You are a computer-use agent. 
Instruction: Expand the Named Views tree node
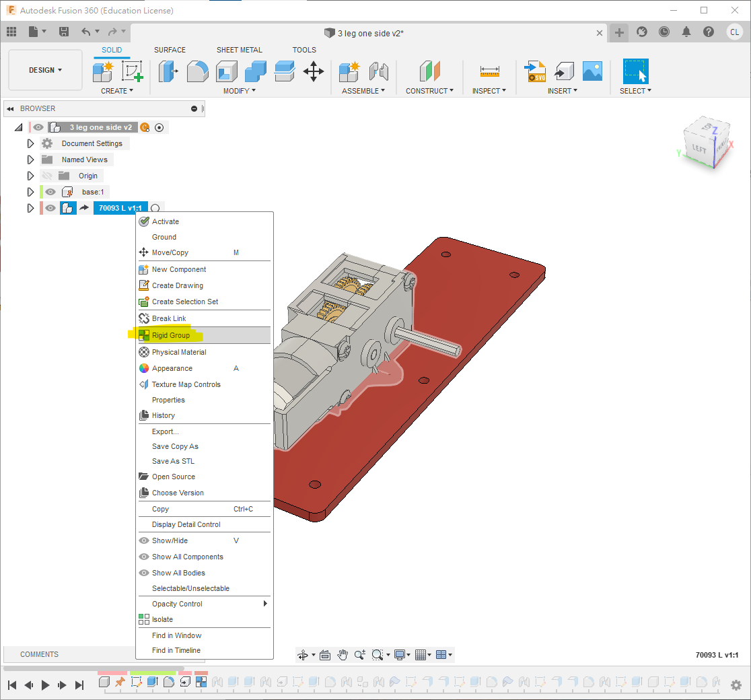pos(30,160)
